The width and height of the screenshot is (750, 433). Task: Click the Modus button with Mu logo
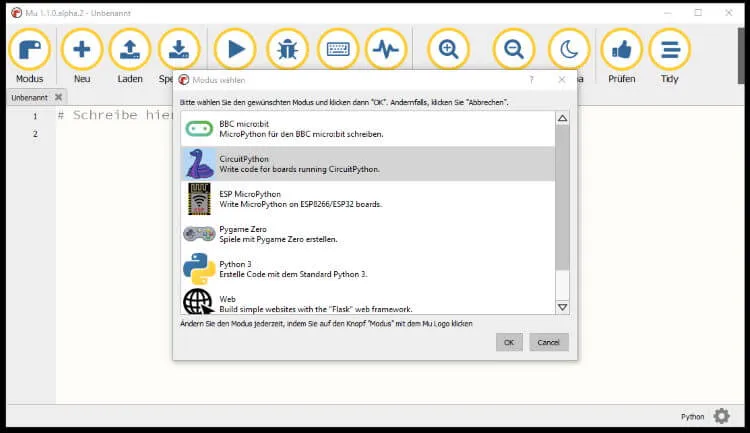30,49
